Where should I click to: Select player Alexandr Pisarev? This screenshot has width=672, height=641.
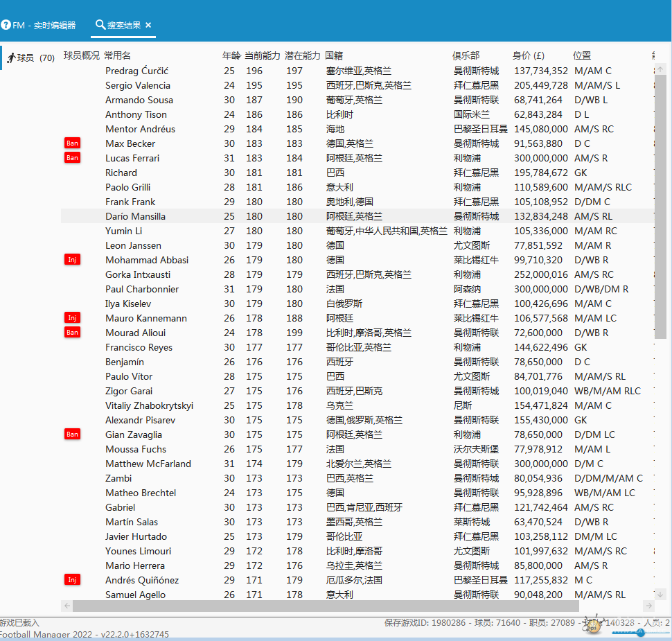pyautogui.click(x=140, y=421)
